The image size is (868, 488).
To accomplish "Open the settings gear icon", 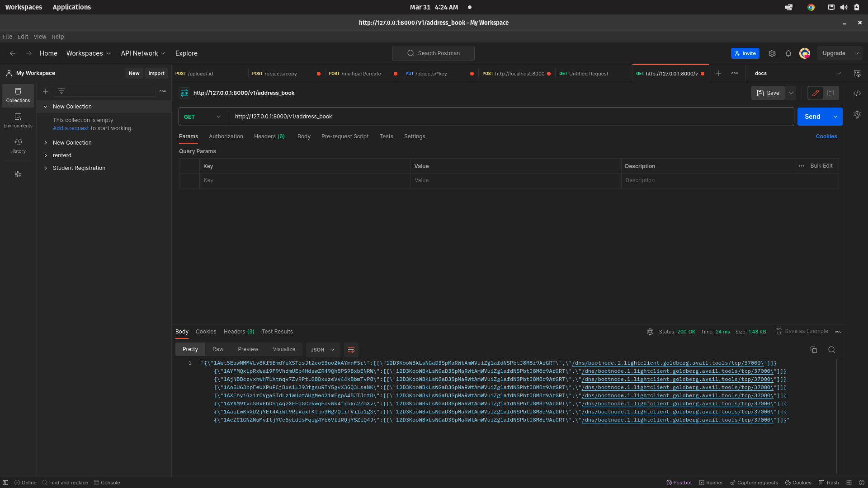I will point(772,53).
